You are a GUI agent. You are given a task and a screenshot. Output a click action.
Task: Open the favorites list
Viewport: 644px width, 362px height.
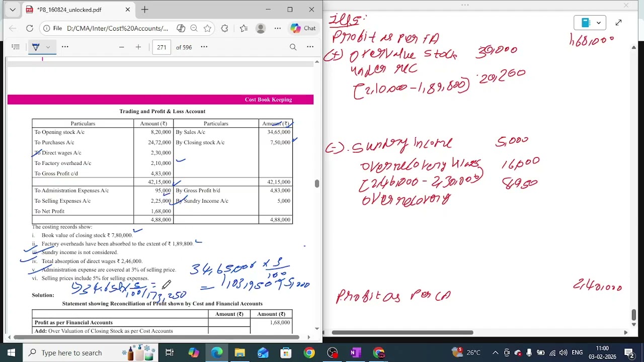click(x=244, y=28)
